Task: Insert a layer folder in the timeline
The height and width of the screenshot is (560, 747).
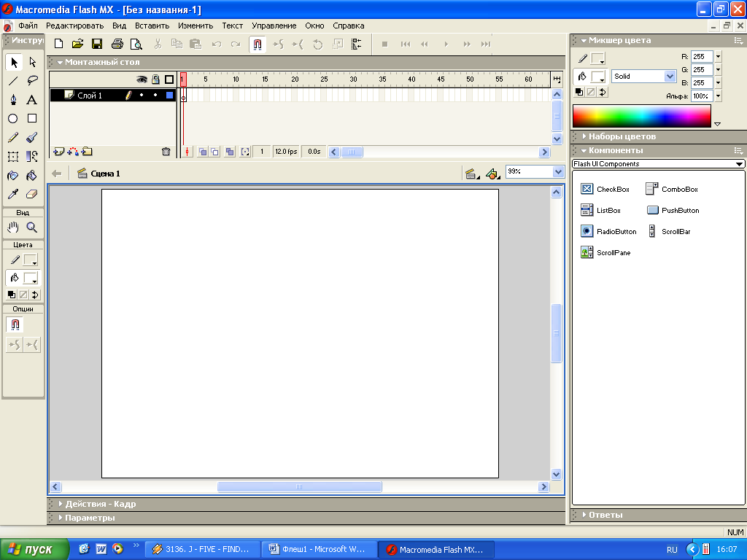Action: coord(87,152)
